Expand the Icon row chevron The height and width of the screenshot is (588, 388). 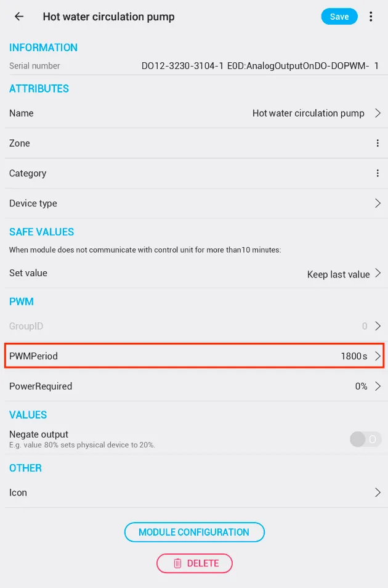point(378,492)
